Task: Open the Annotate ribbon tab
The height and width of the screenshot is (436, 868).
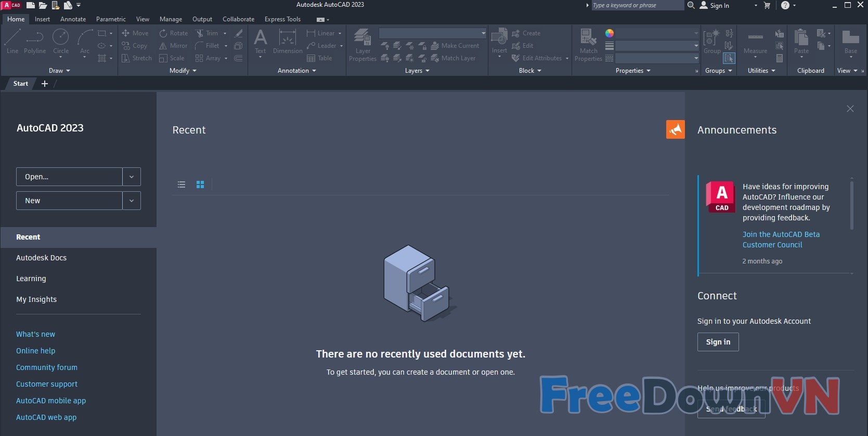Action: click(73, 19)
